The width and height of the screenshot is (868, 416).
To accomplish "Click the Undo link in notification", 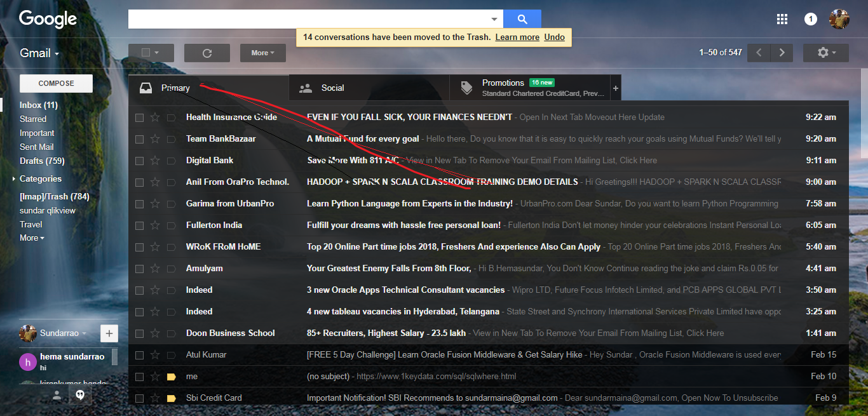I will click(x=554, y=37).
